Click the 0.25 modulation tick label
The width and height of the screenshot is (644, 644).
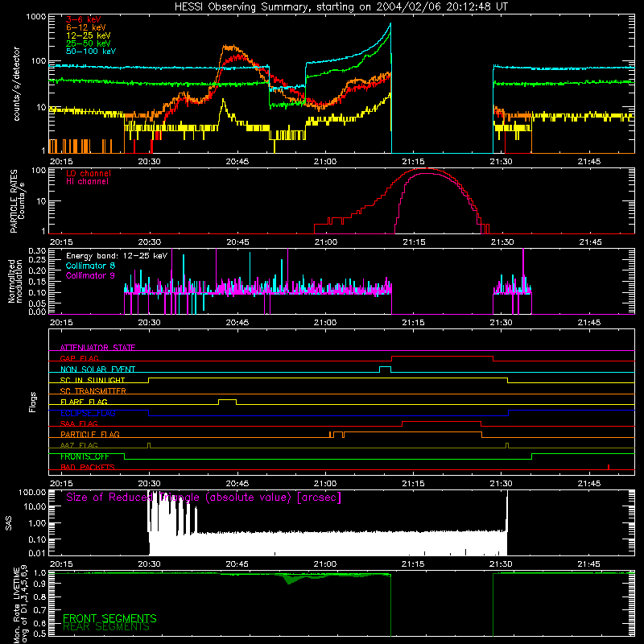click(x=37, y=260)
